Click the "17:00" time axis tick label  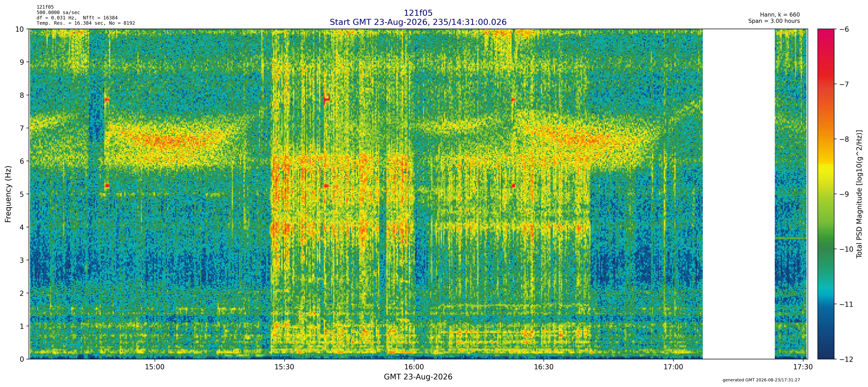(674, 367)
